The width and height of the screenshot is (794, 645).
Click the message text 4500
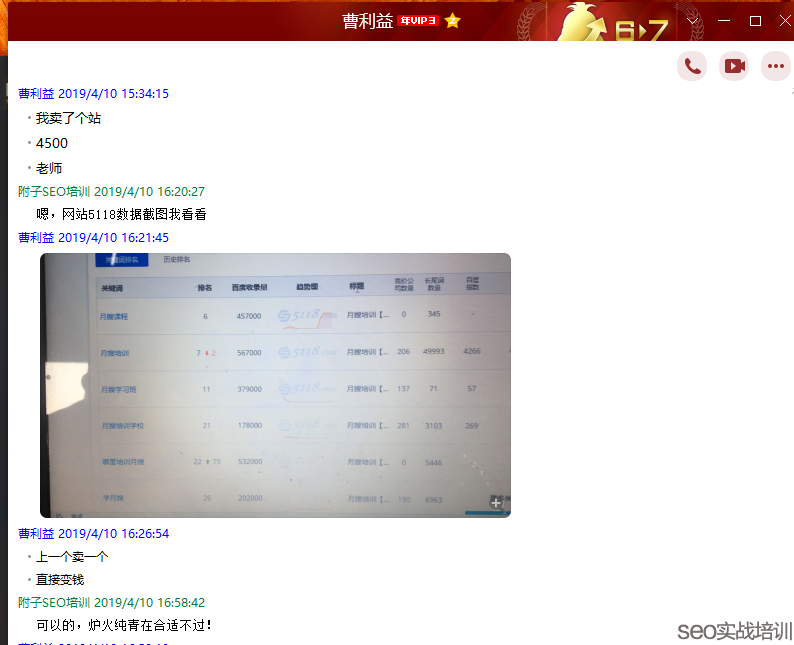point(52,143)
